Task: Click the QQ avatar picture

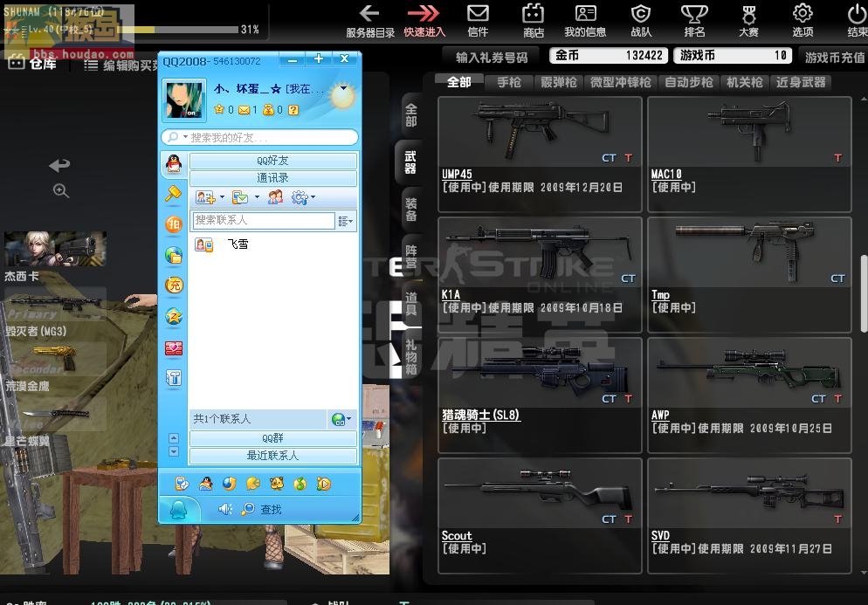Action: point(184,100)
